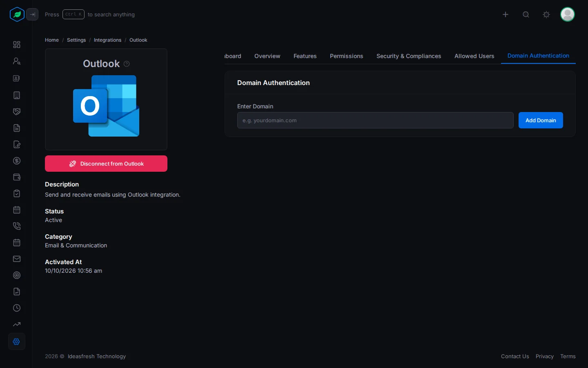Open the building icon in the sidebar
This screenshot has width=588, height=368.
pyautogui.click(x=17, y=95)
